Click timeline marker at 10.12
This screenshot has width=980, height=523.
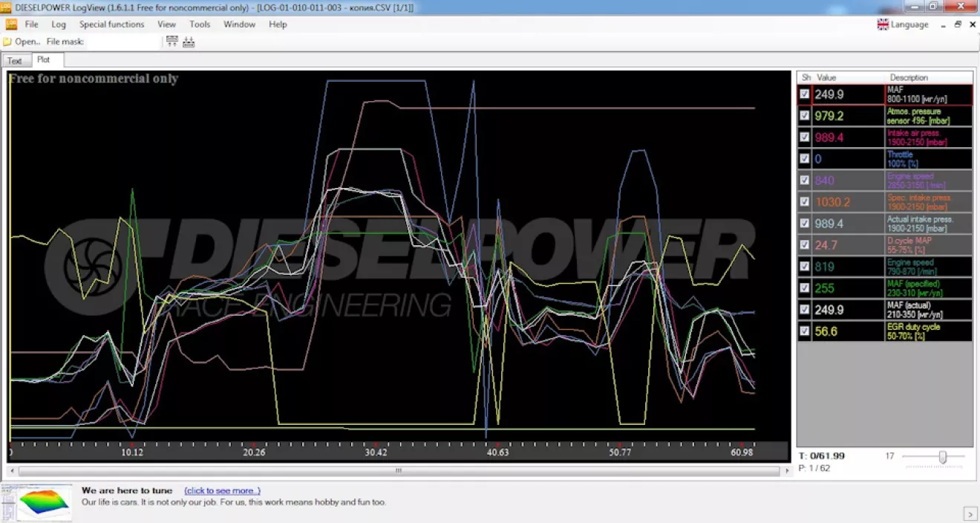click(x=131, y=452)
